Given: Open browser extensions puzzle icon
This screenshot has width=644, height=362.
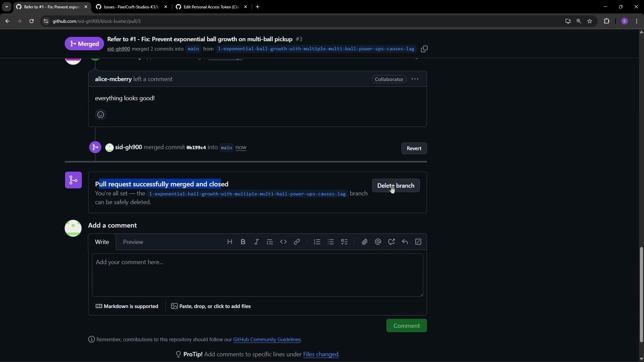Looking at the screenshot, I should click(x=606, y=21).
